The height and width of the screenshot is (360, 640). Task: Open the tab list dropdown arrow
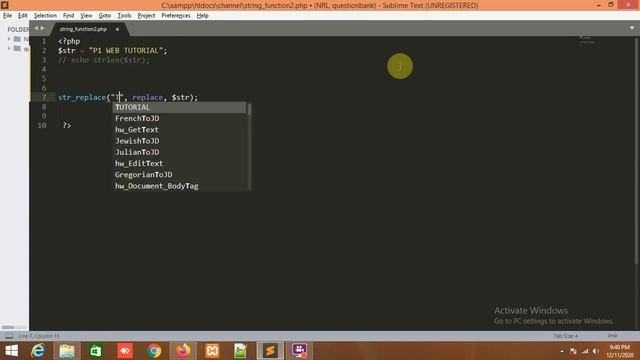pos(632,28)
